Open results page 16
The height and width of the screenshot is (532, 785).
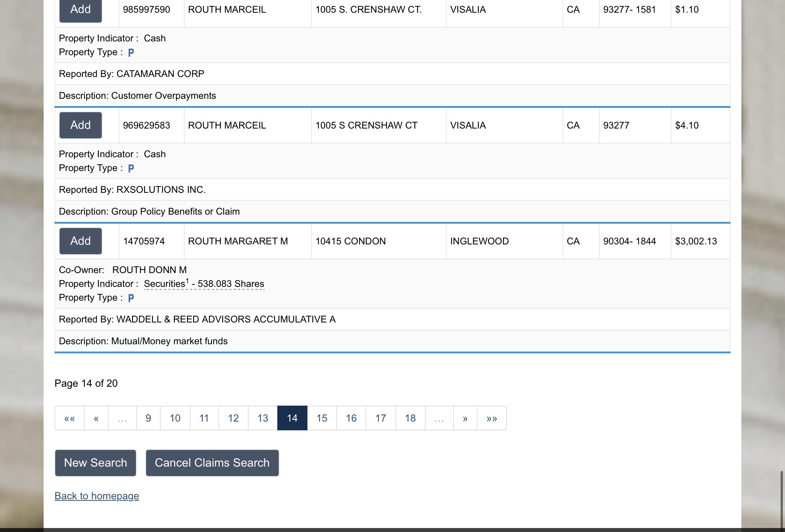point(351,418)
